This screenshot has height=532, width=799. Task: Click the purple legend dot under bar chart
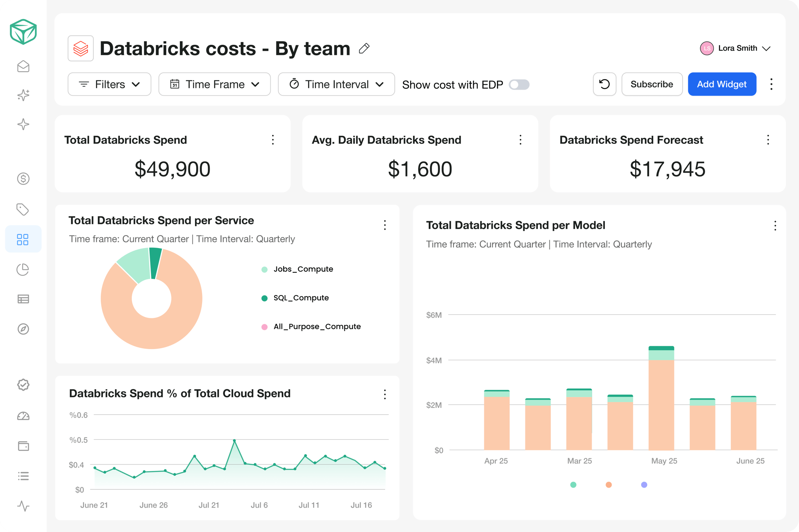(644, 485)
